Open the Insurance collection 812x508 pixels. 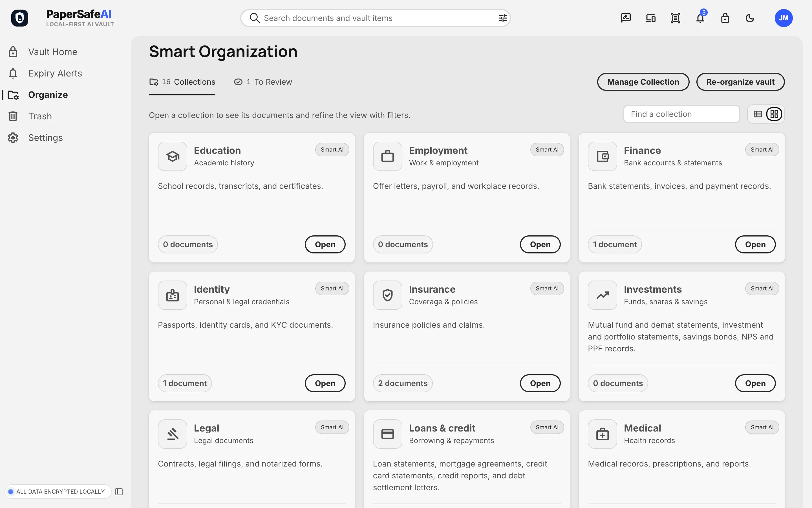tap(540, 383)
